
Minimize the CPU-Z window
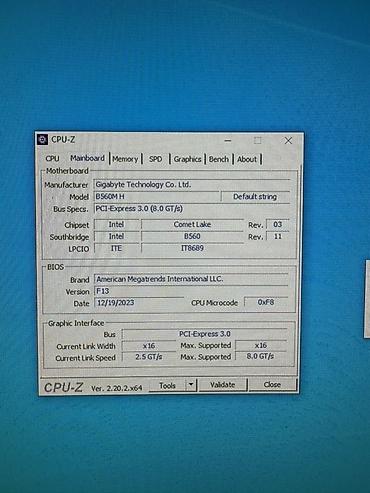[228, 141]
